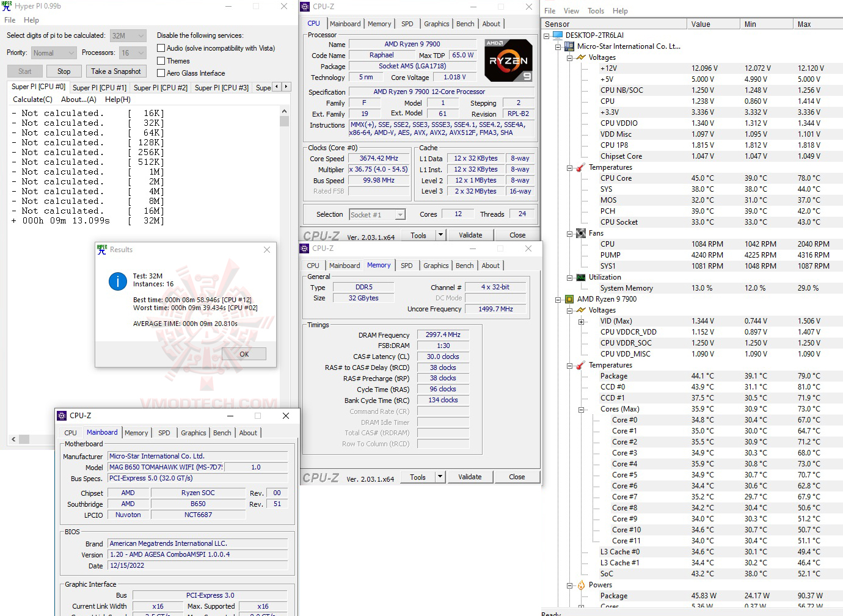Click Hyper PI horizontal scroll-left arrow

[13, 439]
